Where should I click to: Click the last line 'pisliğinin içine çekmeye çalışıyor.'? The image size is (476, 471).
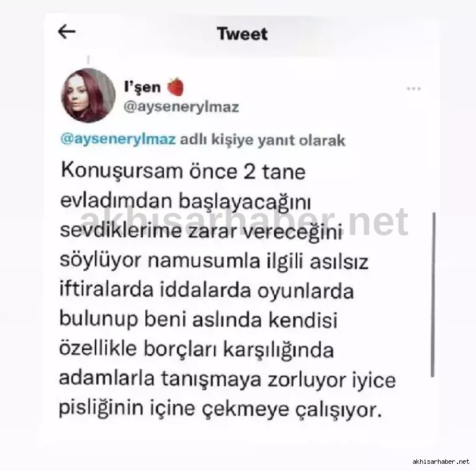tap(220, 409)
